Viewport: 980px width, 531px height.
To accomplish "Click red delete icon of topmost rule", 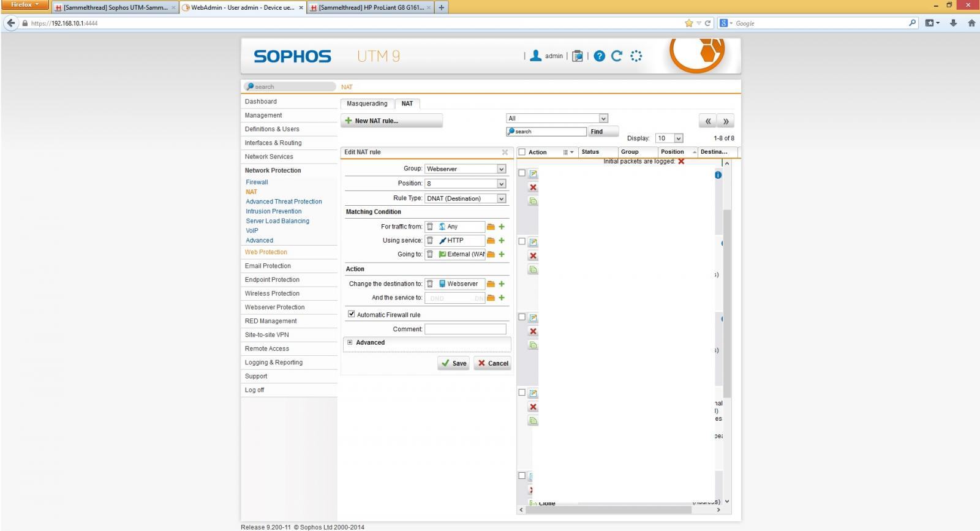I will [533, 187].
